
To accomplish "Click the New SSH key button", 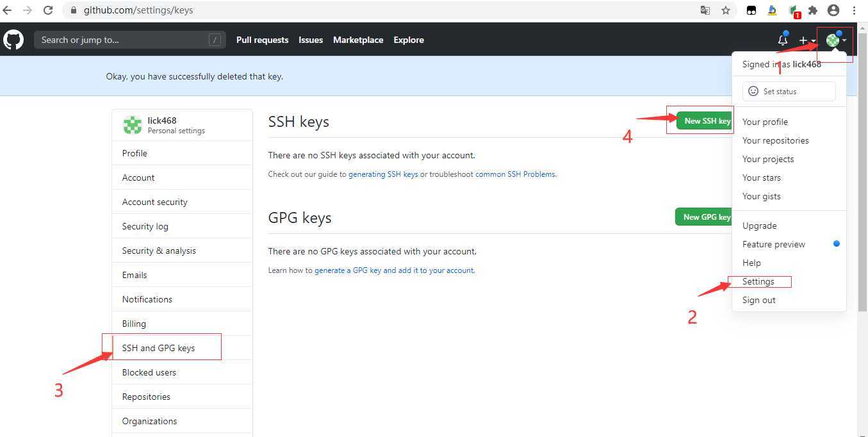I will point(705,120).
